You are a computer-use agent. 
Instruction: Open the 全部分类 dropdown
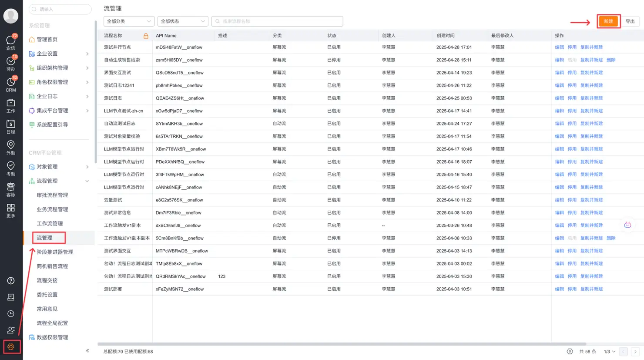[x=129, y=21]
